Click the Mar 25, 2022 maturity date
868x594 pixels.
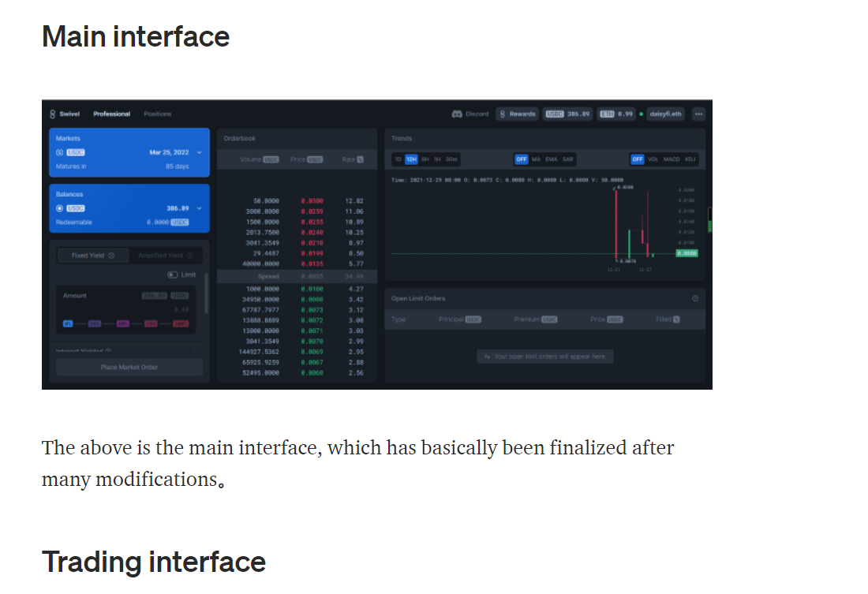pyautogui.click(x=170, y=153)
